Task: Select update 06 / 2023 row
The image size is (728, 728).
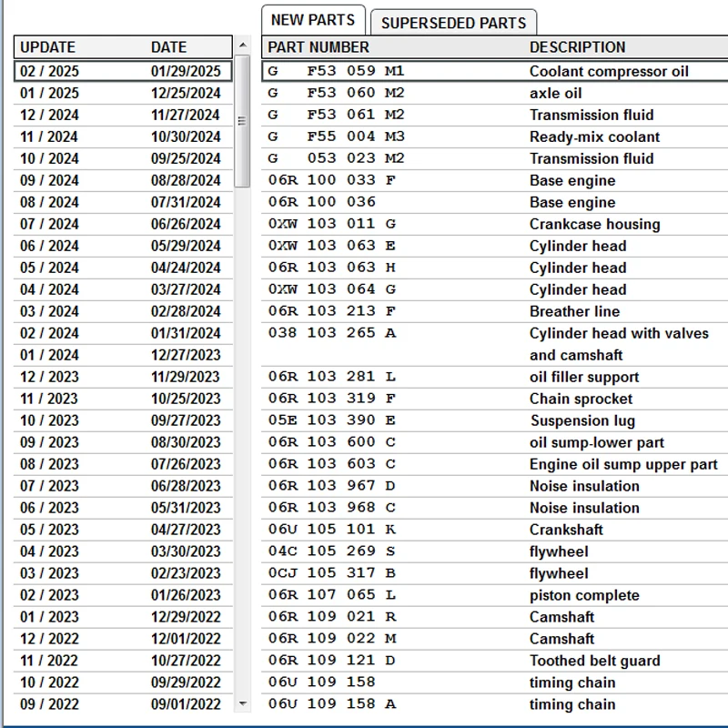Action: pos(123,508)
